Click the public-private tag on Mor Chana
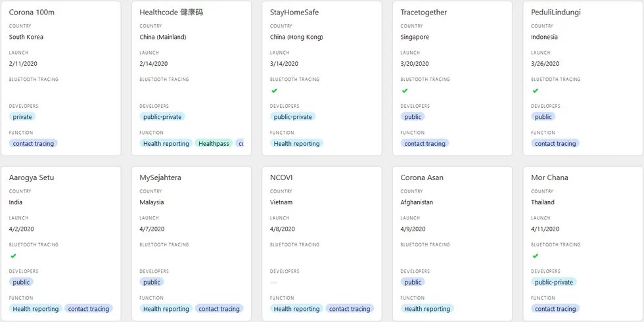Viewport: 644px width, 322px height. tap(554, 282)
